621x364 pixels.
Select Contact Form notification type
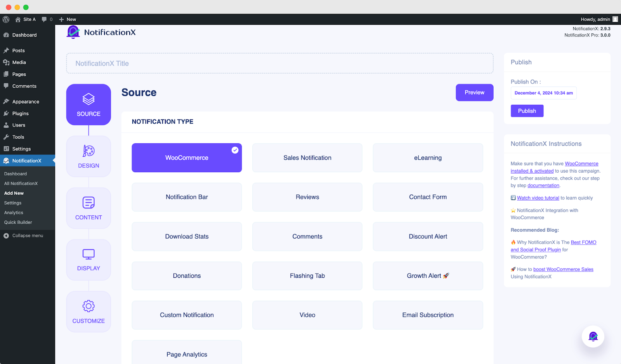[x=428, y=197]
